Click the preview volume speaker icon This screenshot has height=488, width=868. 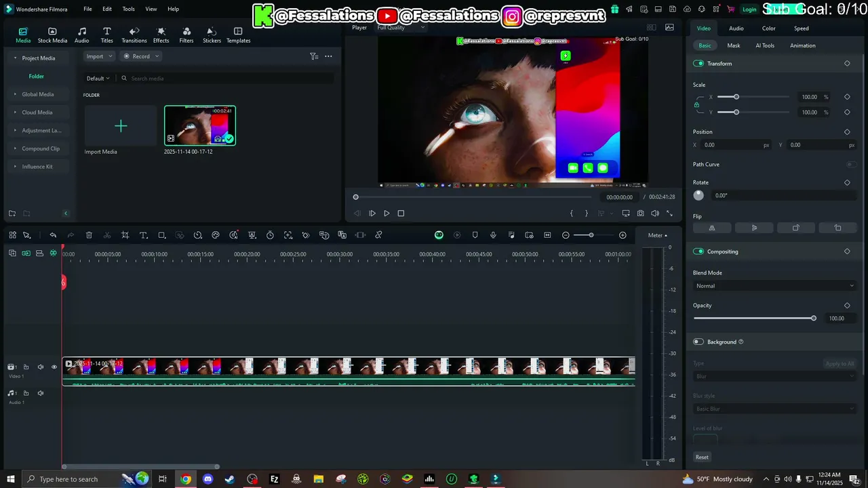tap(655, 213)
